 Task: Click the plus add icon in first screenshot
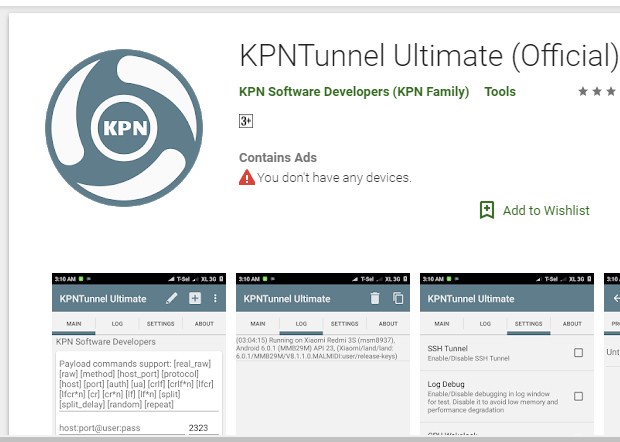coord(195,298)
